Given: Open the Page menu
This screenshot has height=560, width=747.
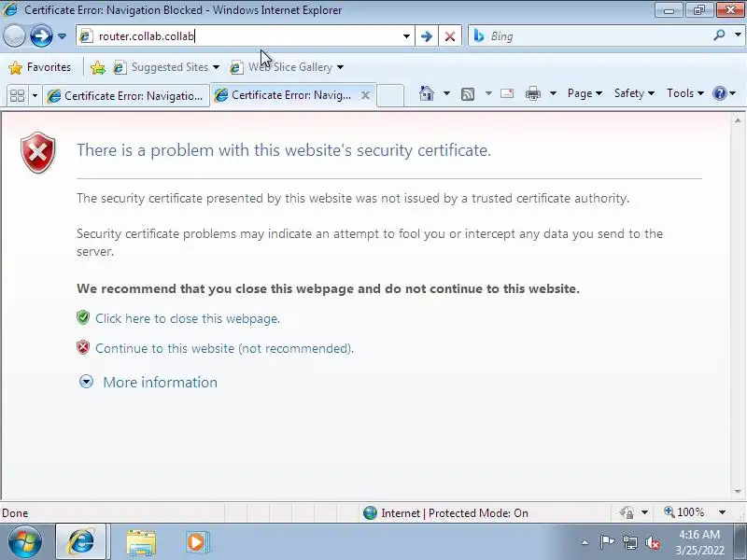Looking at the screenshot, I should tap(585, 93).
